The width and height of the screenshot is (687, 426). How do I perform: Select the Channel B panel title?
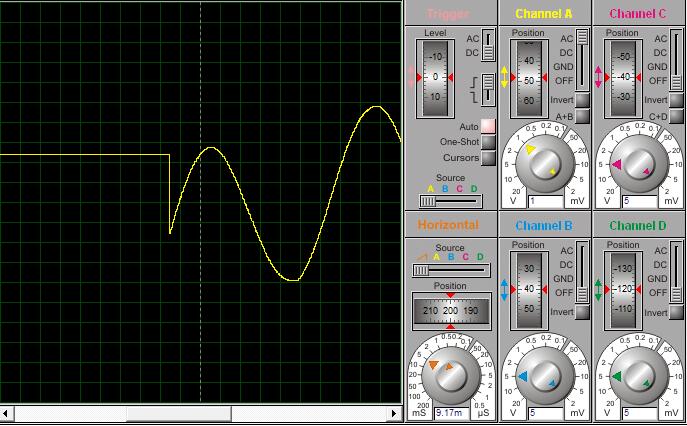coord(544,226)
